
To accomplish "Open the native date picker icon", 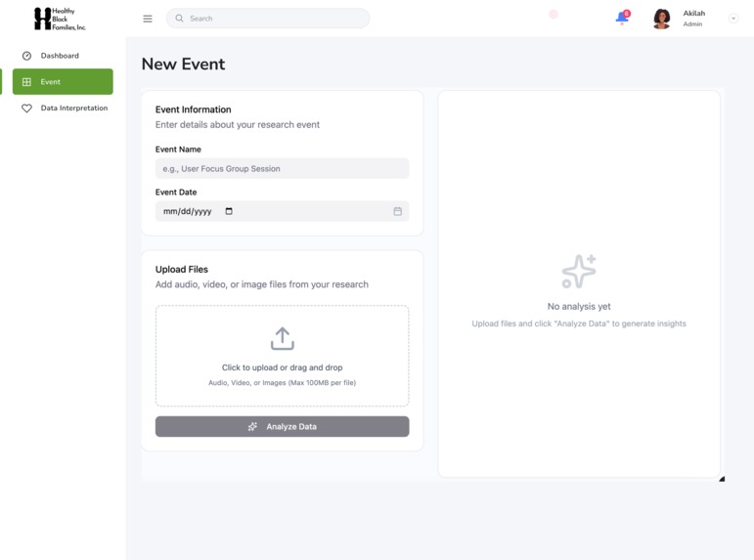I will 229,211.
